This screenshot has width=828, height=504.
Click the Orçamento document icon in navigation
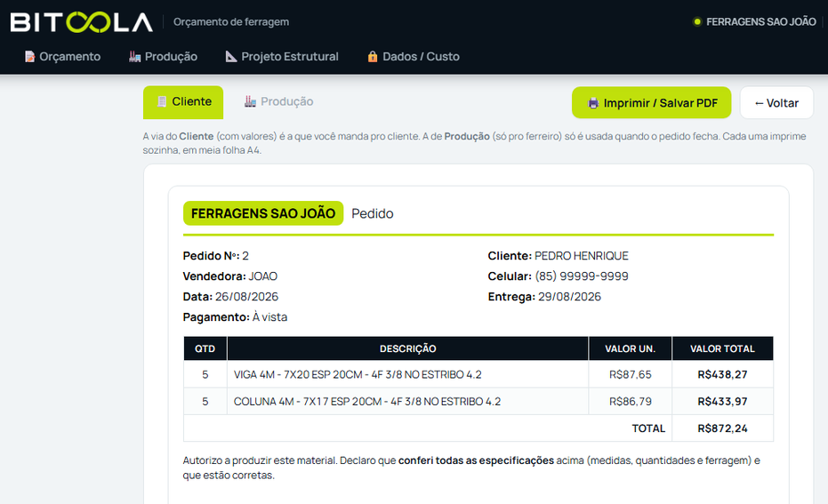(29, 57)
